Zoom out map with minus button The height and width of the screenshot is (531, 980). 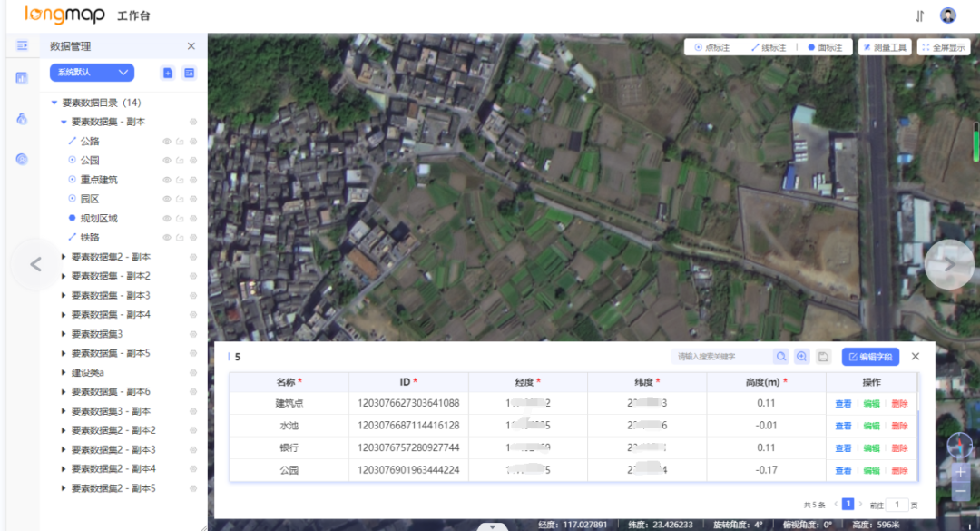[x=961, y=492]
